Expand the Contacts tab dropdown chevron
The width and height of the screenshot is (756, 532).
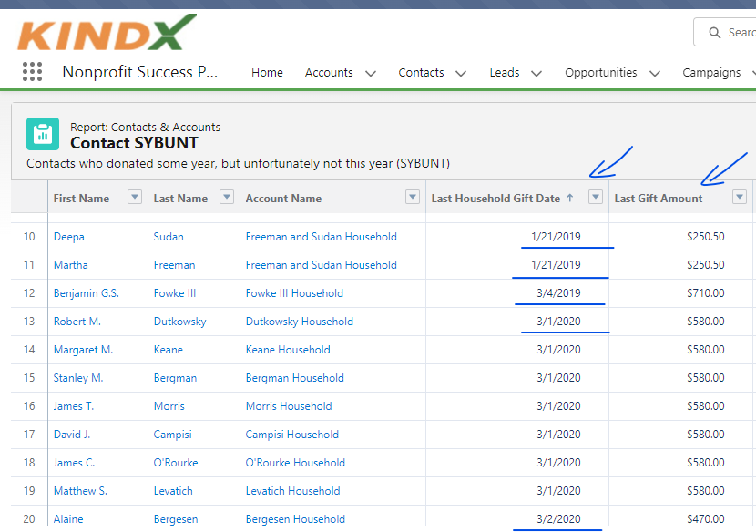(x=461, y=73)
